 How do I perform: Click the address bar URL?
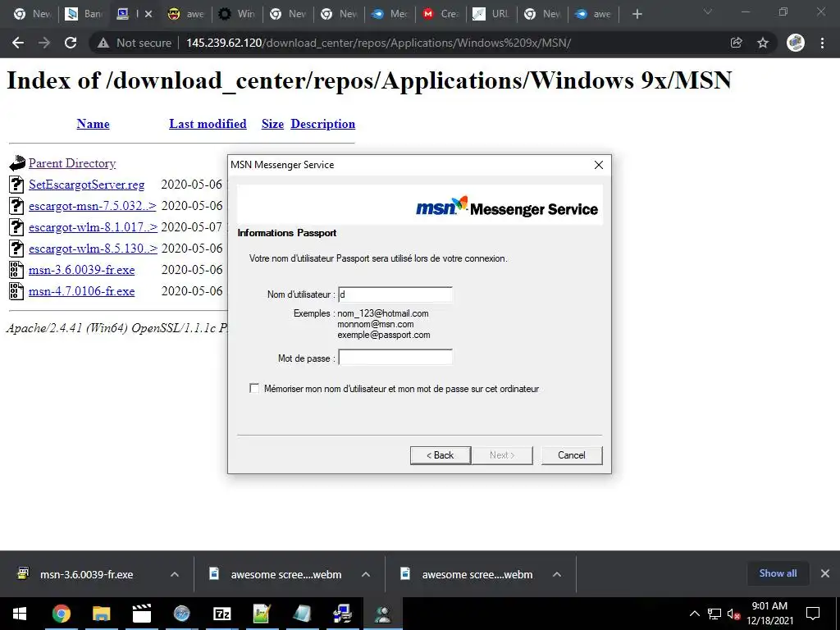coord(378,43)
